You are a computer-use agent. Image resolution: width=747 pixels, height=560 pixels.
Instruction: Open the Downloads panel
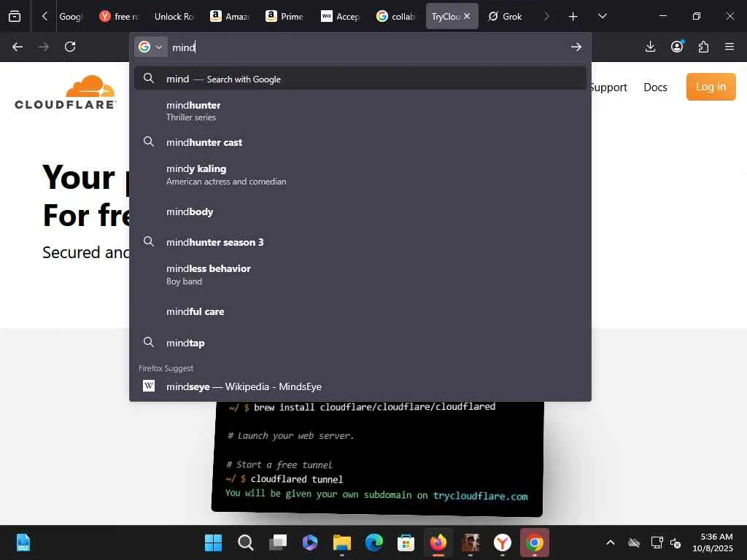click(x=650, y=47)
